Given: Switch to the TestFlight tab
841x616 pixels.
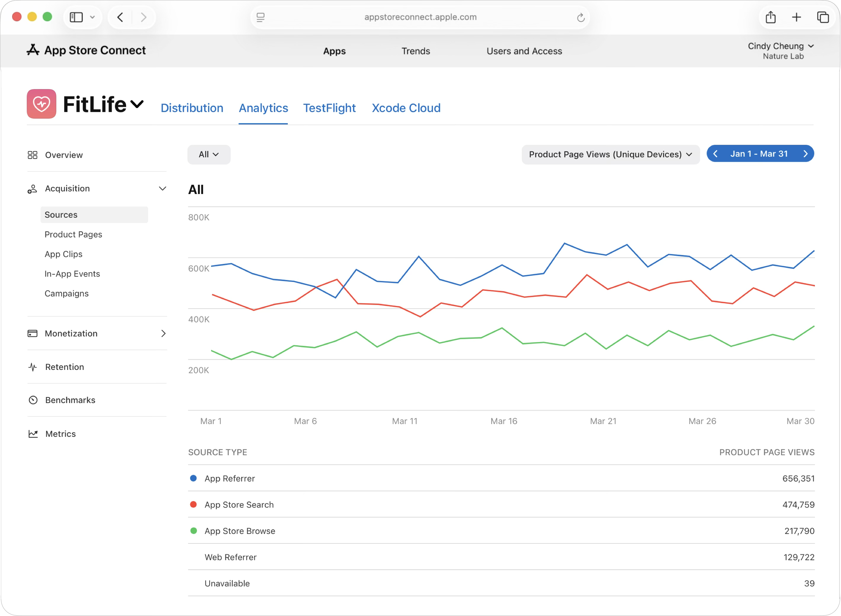Looking at the screenshot, I should [329, 108].
